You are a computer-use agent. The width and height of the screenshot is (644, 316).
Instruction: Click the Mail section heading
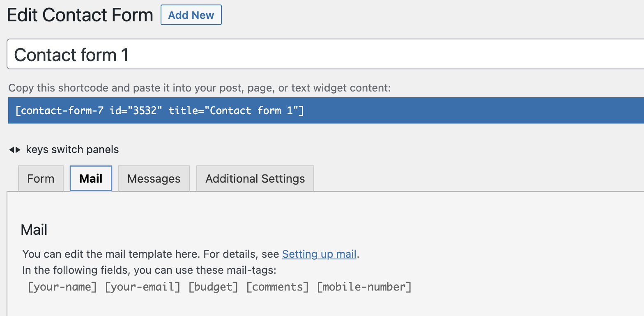(34, 229)
